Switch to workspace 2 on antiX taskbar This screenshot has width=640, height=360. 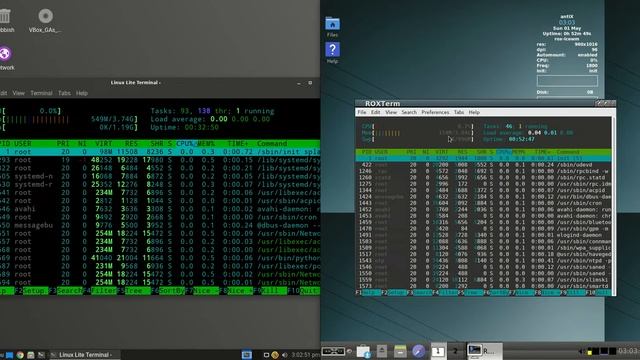pos(455,351)
